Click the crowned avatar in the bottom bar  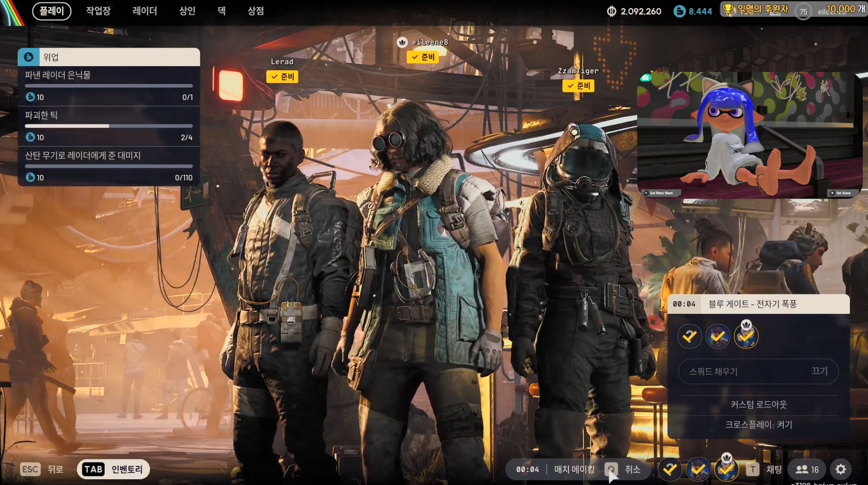726,468
